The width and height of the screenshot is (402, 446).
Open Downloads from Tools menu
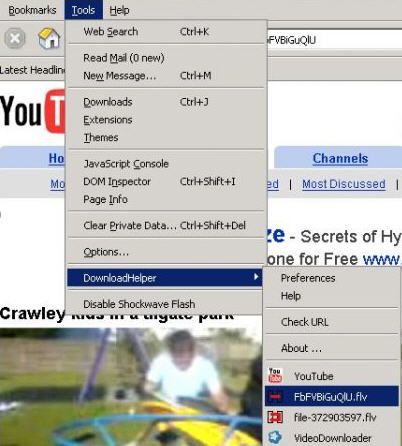tap(166, 102)
